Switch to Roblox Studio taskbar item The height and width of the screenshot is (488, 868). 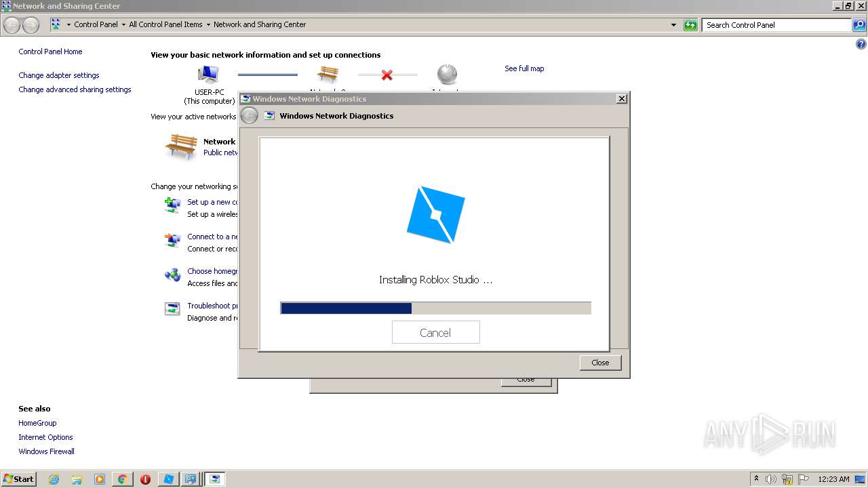tap(168, 479)
